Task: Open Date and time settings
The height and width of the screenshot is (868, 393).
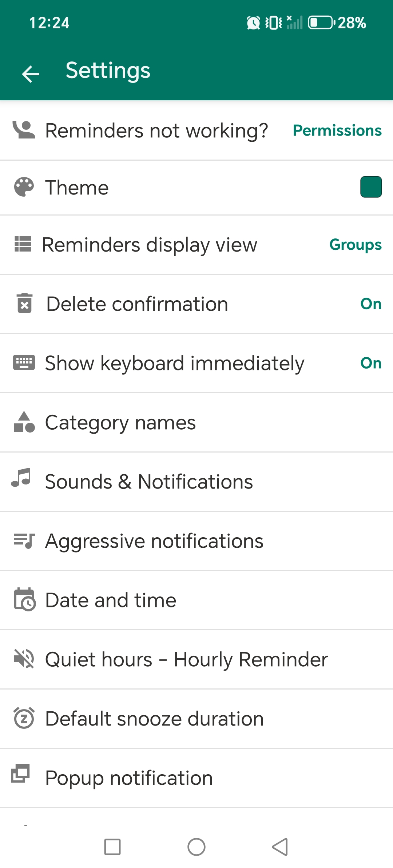Action: (111, 600)
